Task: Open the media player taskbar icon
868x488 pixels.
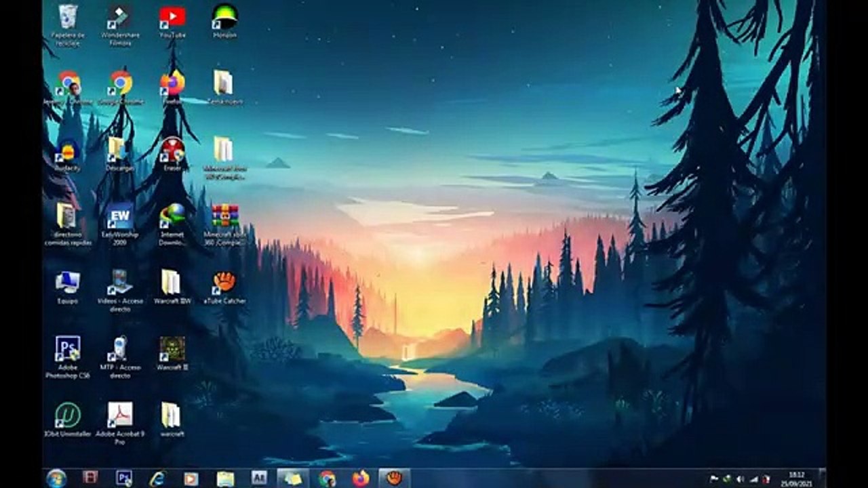Action: 191,478
